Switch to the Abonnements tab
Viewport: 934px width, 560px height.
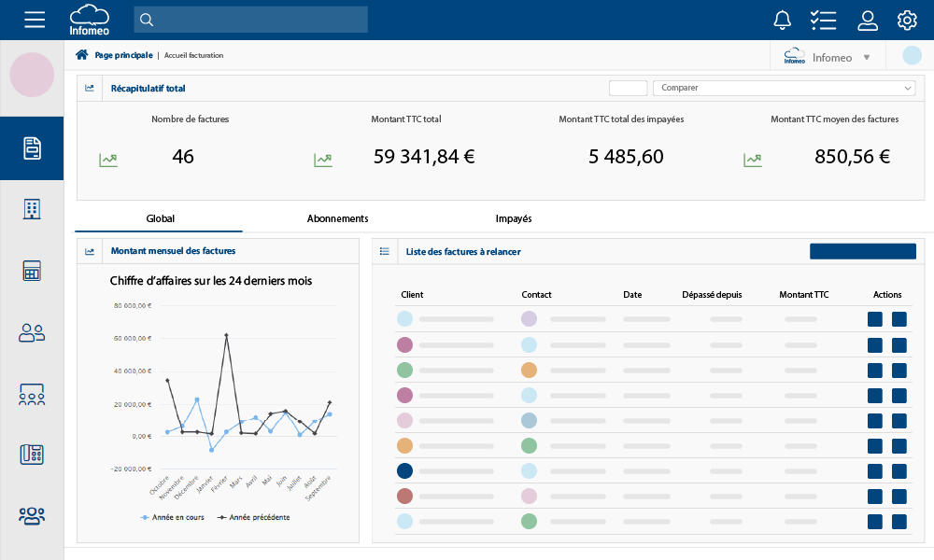337,218
